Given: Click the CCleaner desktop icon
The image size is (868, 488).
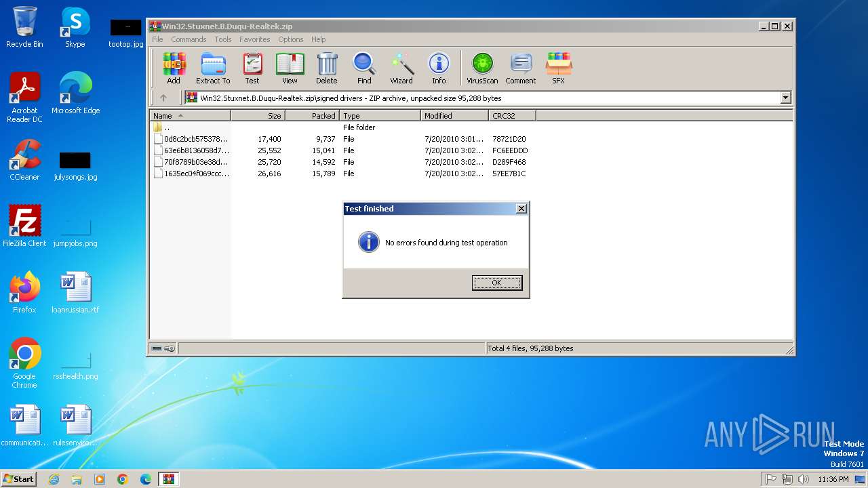Looking at the screenshot, I should [x=24, y=160].
